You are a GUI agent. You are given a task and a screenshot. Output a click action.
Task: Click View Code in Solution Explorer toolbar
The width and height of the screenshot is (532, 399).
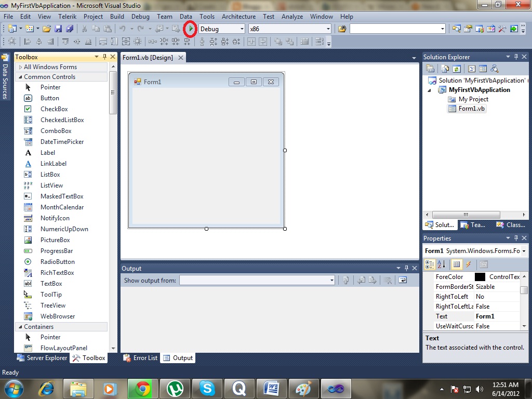(471, 69)
